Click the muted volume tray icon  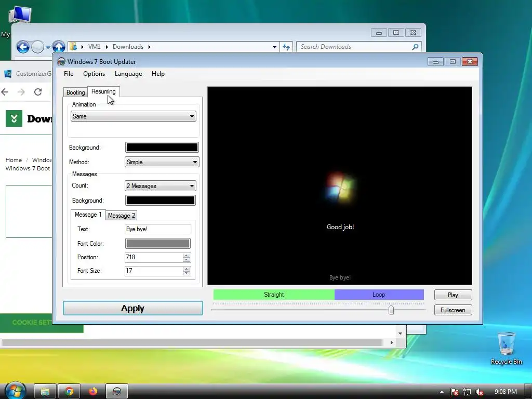click(x=480, y=392)
